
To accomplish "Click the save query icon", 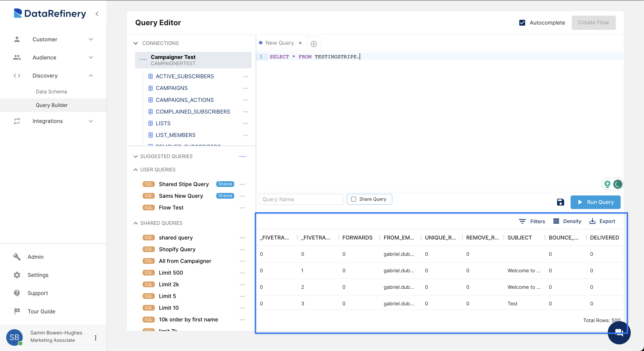I will click(560, 202).
